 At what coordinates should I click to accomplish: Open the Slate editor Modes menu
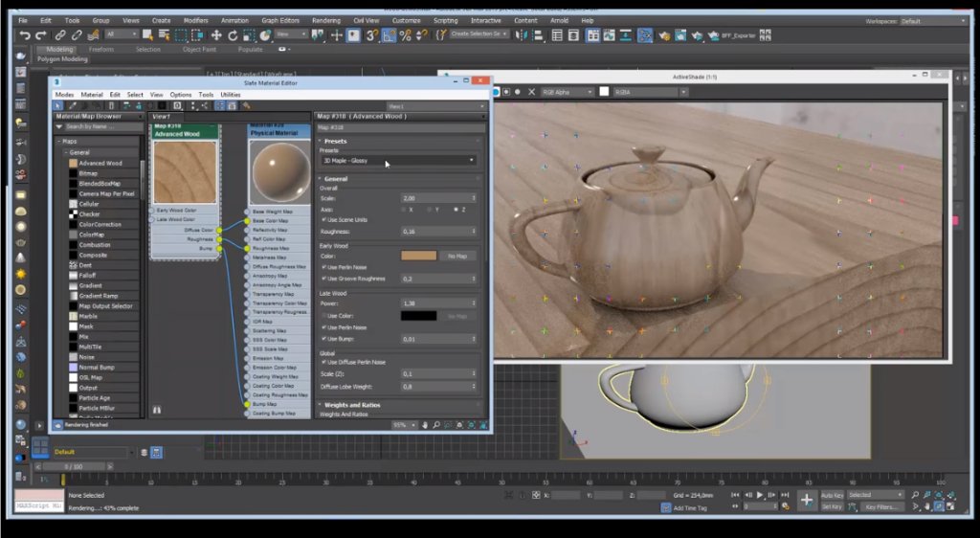pyautogui.click(x=64, y=95)
